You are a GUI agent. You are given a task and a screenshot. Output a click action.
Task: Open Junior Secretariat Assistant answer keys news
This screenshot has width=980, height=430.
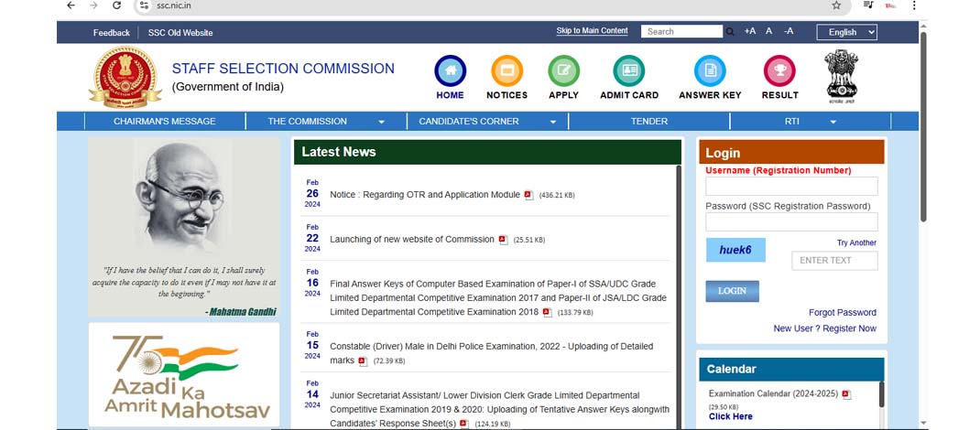coord(499,409)
